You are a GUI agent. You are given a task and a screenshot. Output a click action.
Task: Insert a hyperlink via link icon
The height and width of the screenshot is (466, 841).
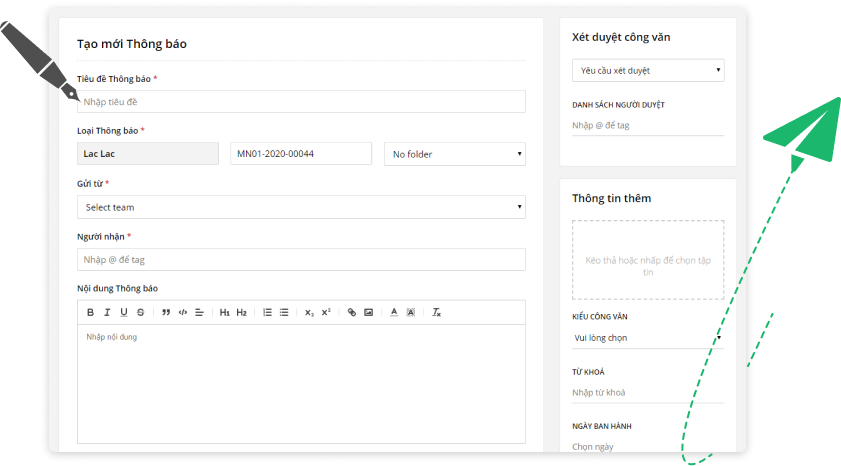352,312
